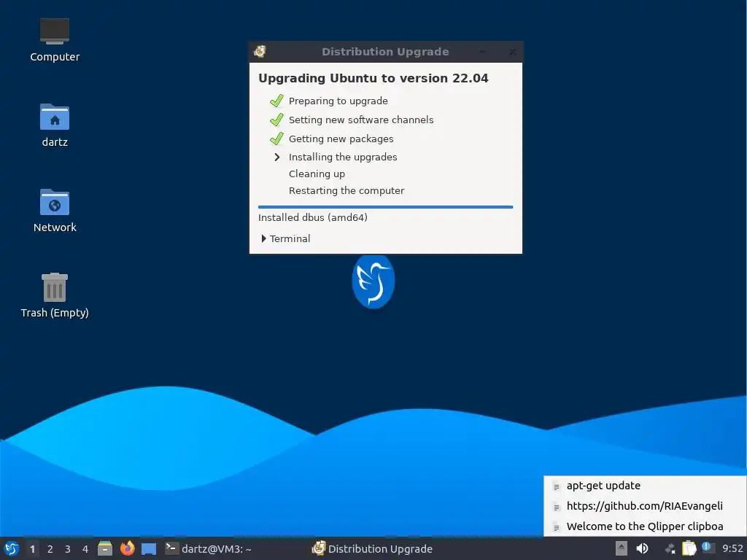Select the Network desktop icon
Screen dimensions: 747x560
tap(55, 211)
